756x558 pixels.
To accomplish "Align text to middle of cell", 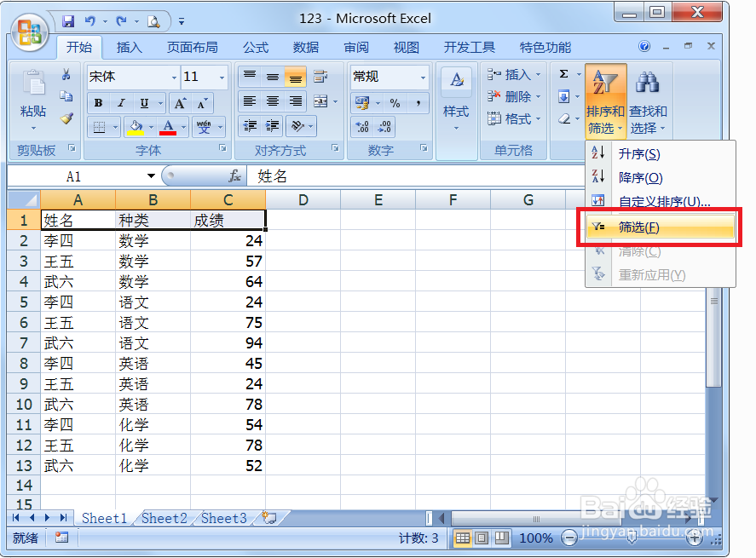I will point(273,76).
